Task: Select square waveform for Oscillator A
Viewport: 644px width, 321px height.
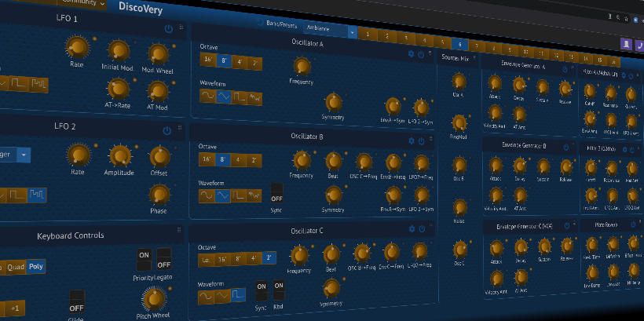Action: [x=239, y=97]
